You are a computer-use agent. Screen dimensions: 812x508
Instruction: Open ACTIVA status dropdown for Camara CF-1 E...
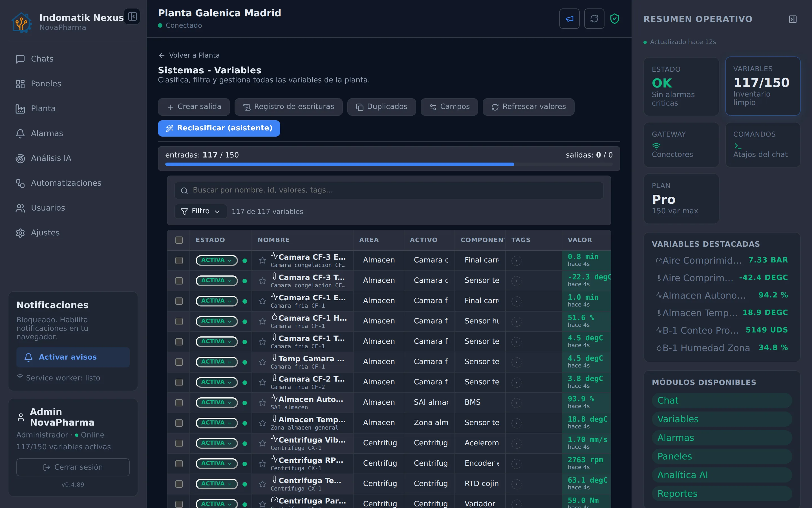tap(217, 301)
